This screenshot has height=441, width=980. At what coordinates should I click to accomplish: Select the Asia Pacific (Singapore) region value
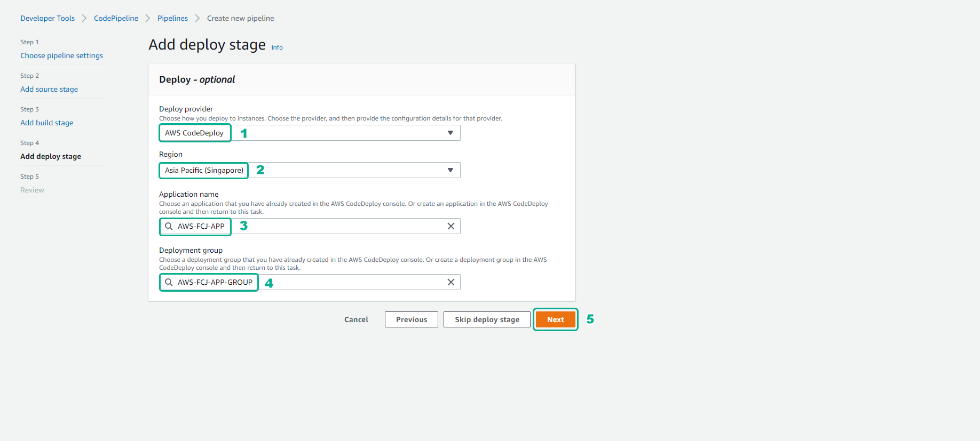coord(204,170)
